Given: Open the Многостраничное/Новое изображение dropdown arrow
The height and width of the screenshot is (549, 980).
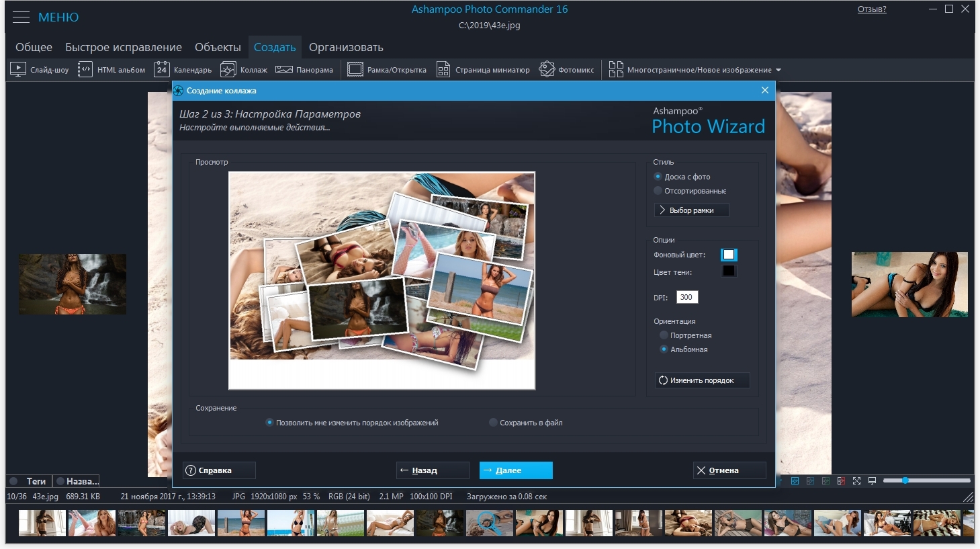Looking at the screenshot, I should (x=778, y=70).
